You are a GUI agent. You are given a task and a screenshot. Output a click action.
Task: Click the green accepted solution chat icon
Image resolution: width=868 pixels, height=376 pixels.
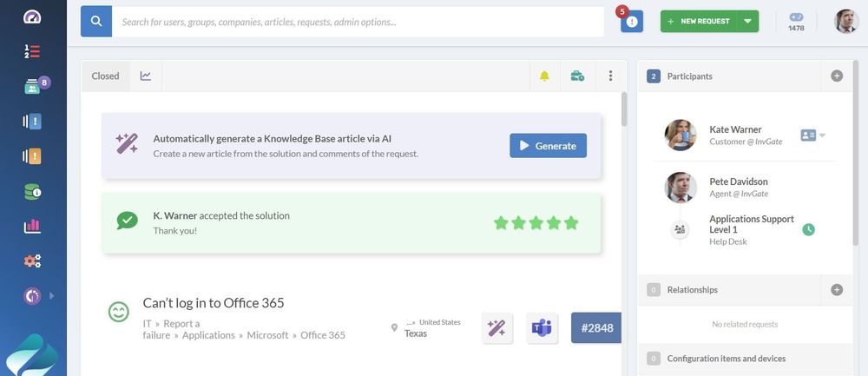(x=128, y=221)
